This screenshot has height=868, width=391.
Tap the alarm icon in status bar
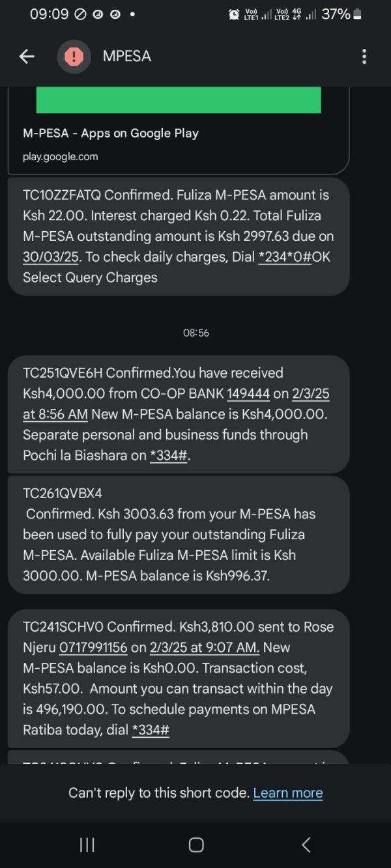click(234, 14)
